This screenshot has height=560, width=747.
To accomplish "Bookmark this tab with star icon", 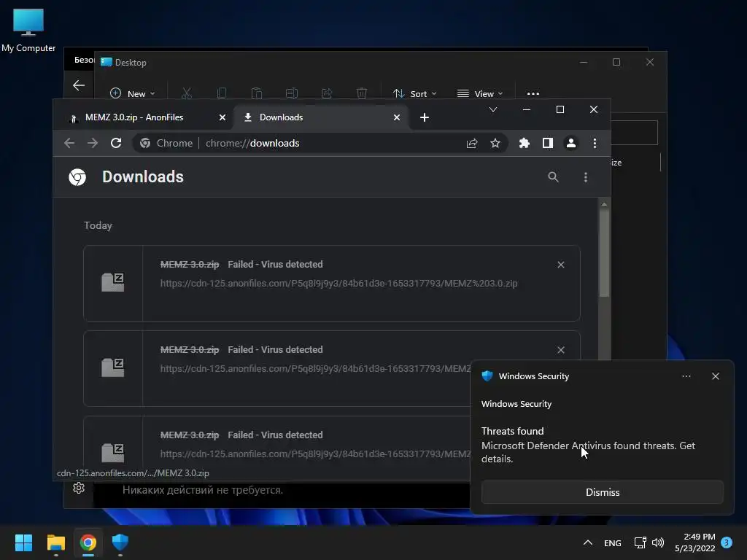I will [x=495, y=143].
